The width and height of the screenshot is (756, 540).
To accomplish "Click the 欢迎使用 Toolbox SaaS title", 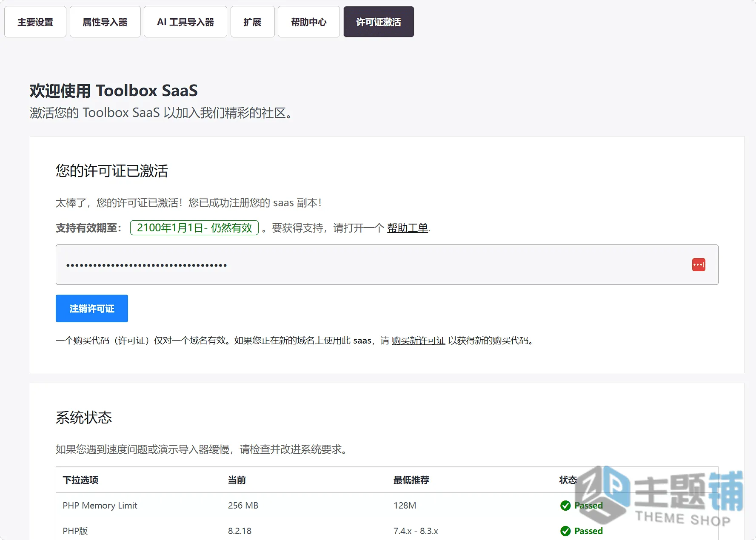I will 114,91.
